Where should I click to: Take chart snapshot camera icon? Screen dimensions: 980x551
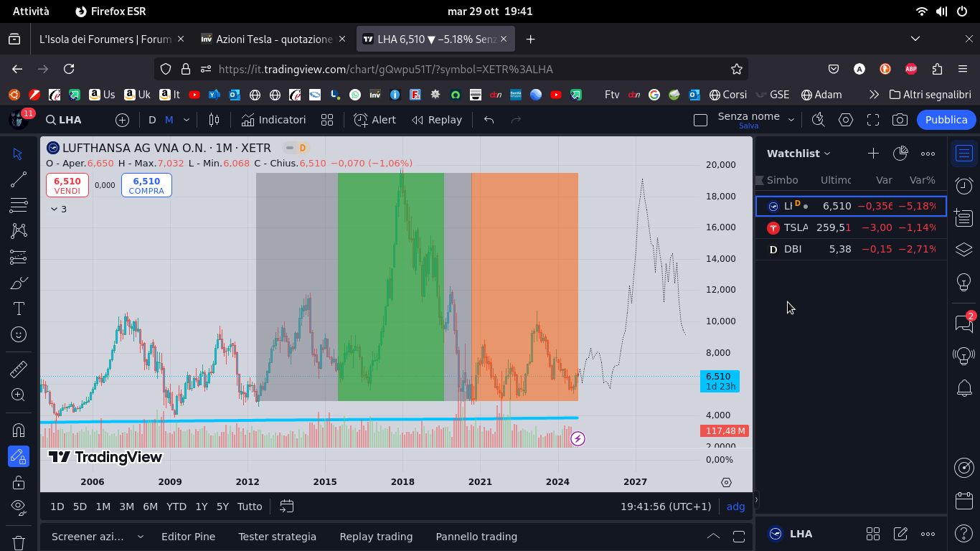900,120
